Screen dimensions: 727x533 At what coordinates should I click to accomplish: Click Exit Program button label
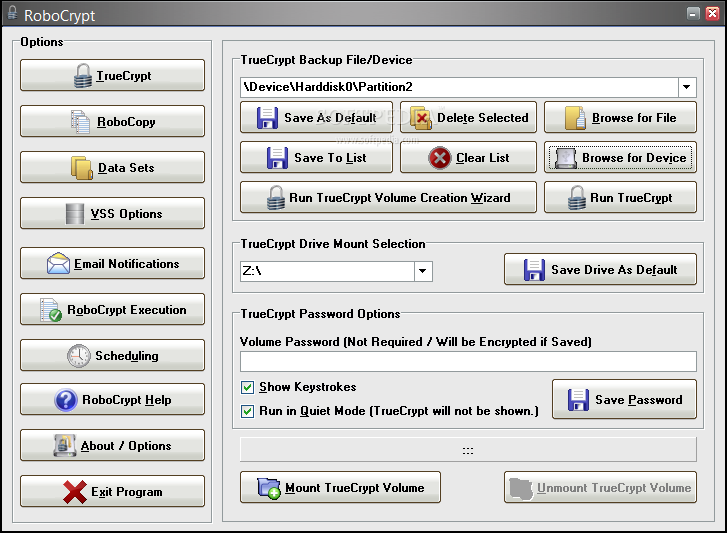click(x=127, y=492)
